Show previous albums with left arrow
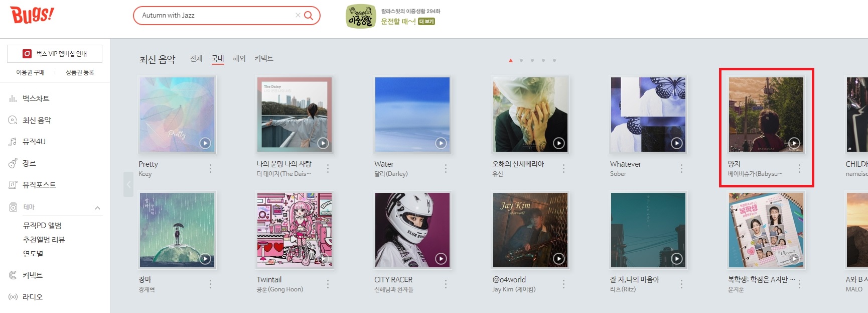The image size is (868, 313). coord(128,184)
